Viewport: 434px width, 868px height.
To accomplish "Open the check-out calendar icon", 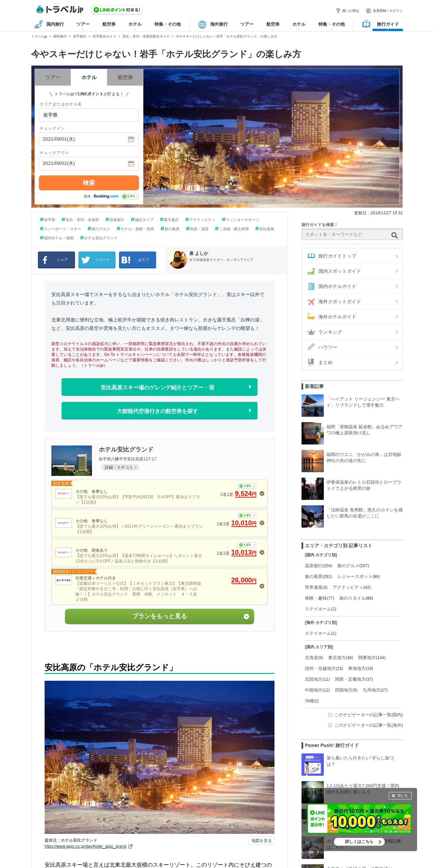I will pyautogui.click(x=131, y=164).
